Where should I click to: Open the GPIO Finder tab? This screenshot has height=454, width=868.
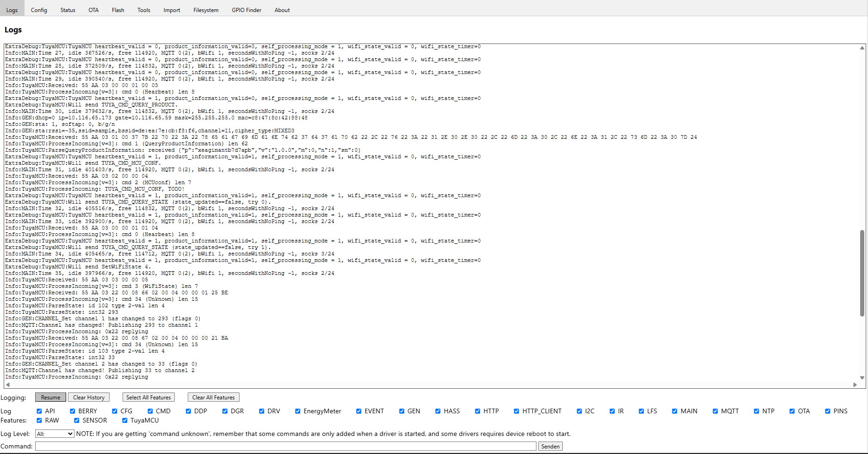[246, 10]
